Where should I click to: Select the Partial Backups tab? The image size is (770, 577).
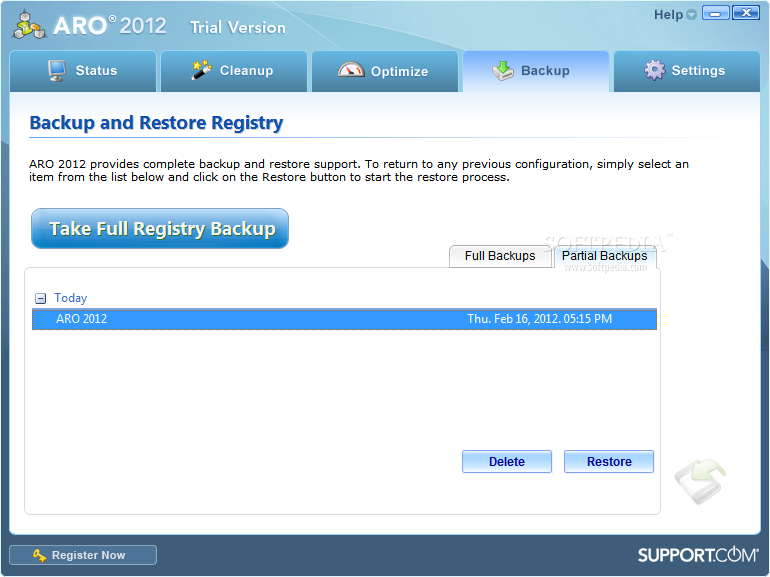pyautogui.click(x=605, y=256)
